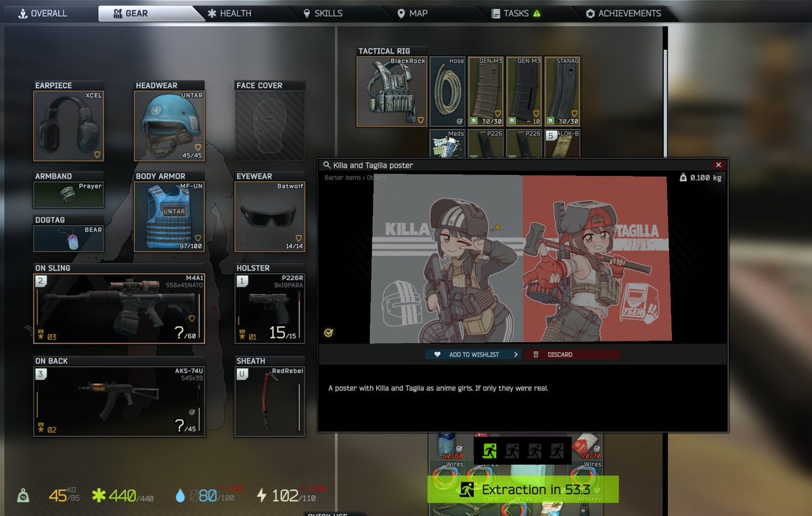Select the Prayer armband item
Viewport: 812px width, 516px height.
pos(69,194)
